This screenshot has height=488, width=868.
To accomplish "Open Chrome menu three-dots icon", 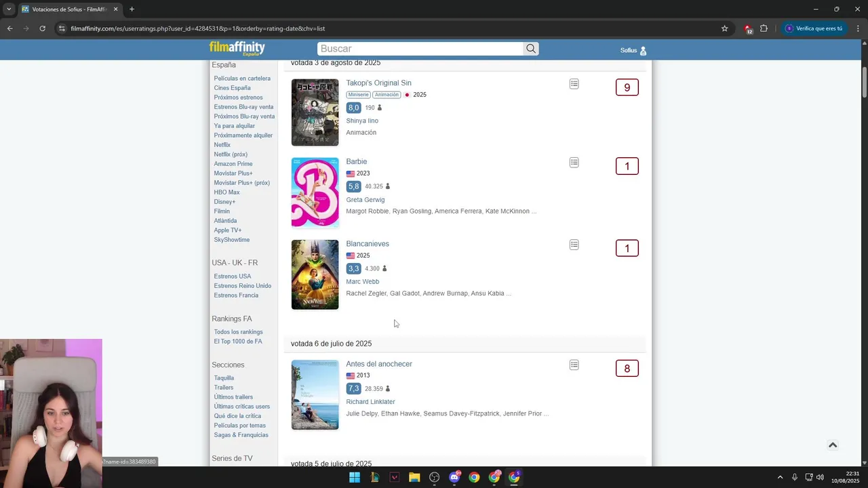I will pos(857,28).
